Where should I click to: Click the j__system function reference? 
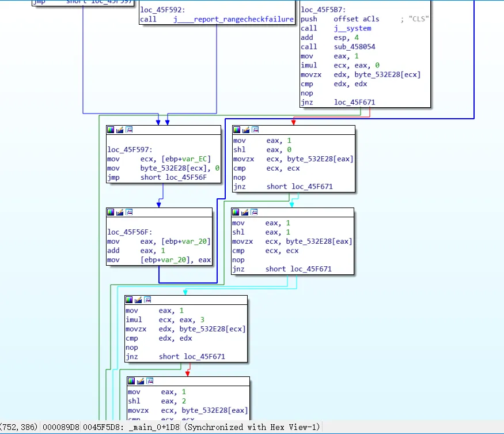click(x=353, y=28)
